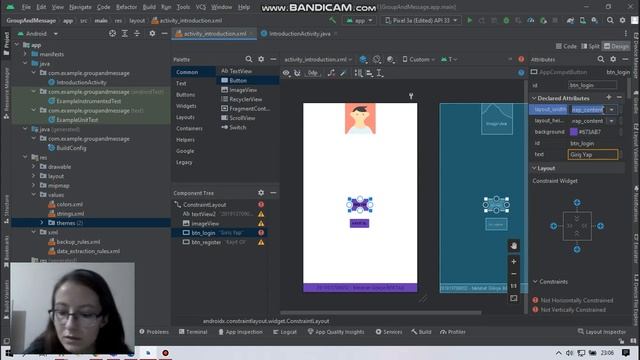Open the Build menu

coord(149,7)
